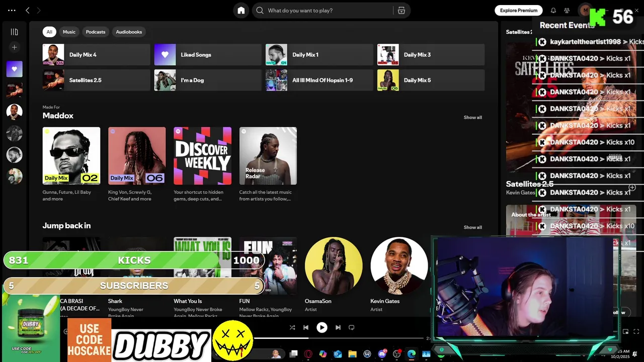This screenshot has height=362, width=644.
Task: Select the Music filter chip
Action: [69, 32]
